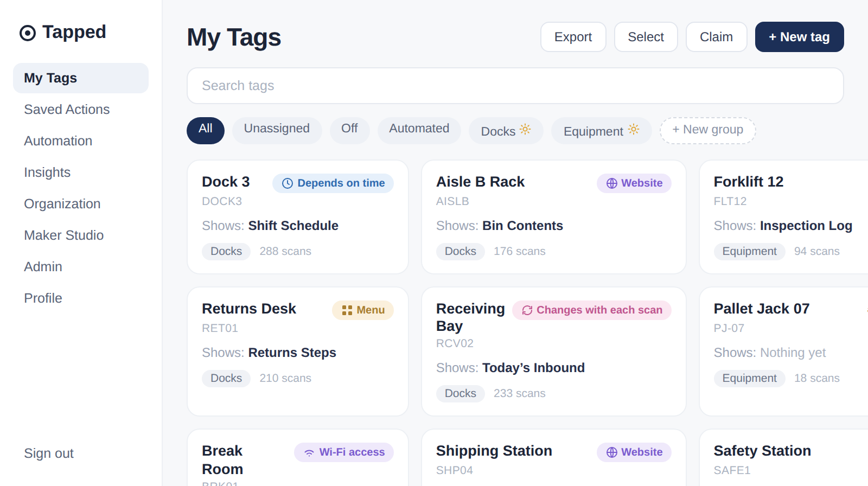Filter by Docks group
Screen dimensions: 868x486
click(506, 130)
